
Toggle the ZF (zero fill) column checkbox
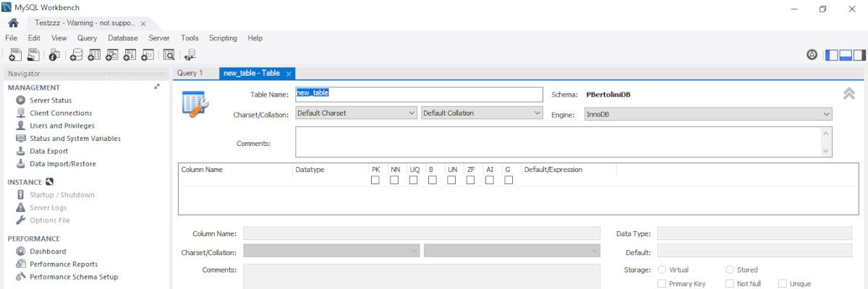[471, 180]
